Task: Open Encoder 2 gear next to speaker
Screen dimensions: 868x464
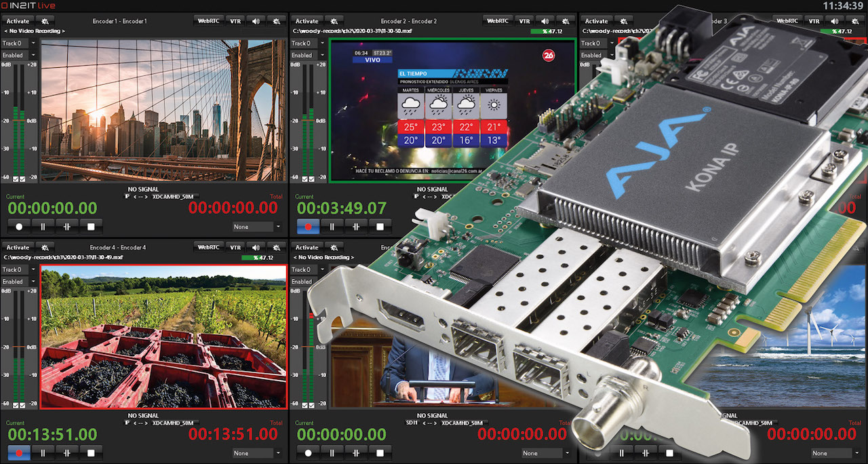Action: pyautogui.click(x=566, y=21)
